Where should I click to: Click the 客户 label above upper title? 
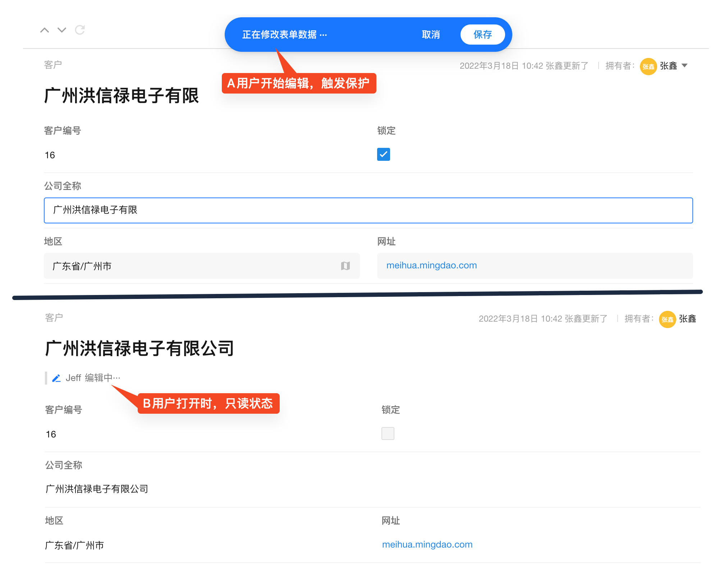click(53, 65)
